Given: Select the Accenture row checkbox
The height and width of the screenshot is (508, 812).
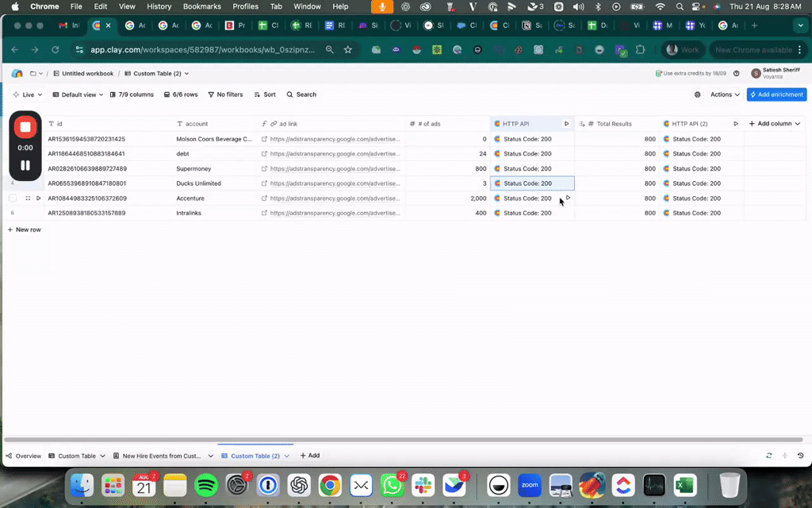Looking at the screenshot, I should tap(13, 198).
